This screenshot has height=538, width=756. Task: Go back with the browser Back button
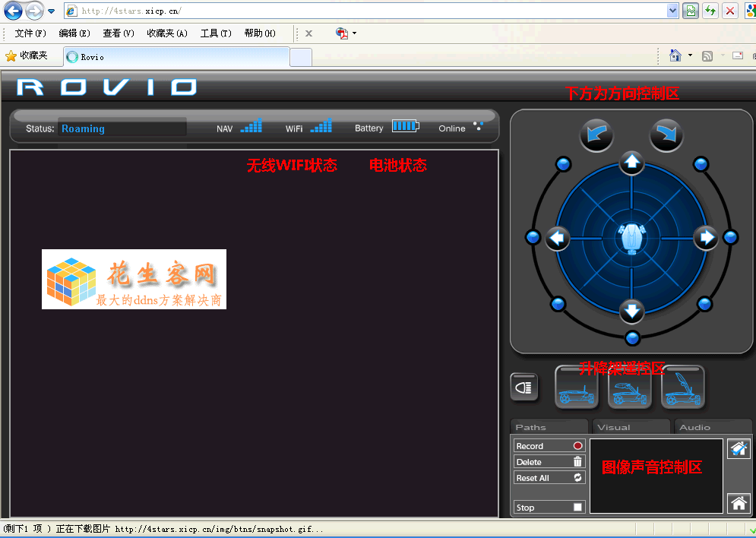pyautogui.click(x=13, y=11)
